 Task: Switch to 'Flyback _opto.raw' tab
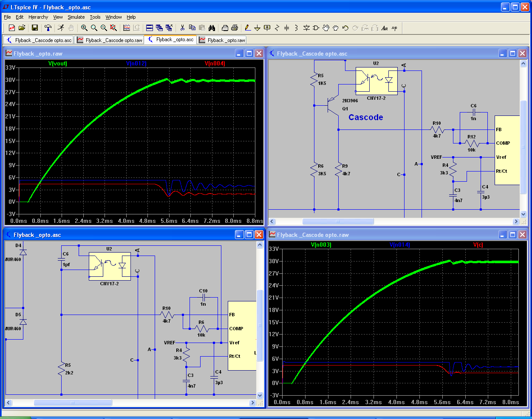tap(222, 40)
